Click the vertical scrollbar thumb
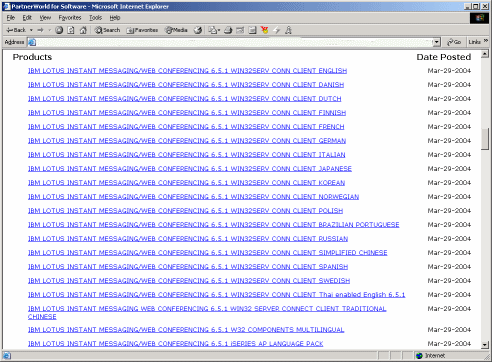This screenshot has height=362, width=492. click(x=485, y=139)
